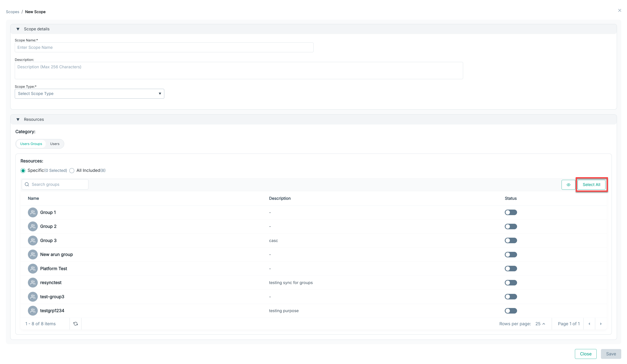Turn on testgrp1234 status switch
627x364 pixels.
[x=511, y=311]
